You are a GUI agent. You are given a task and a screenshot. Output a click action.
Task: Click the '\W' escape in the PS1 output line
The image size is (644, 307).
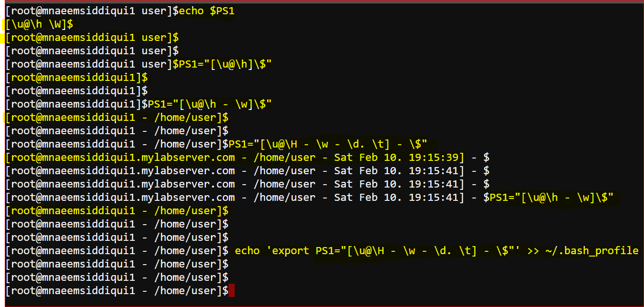pos(55,24)
